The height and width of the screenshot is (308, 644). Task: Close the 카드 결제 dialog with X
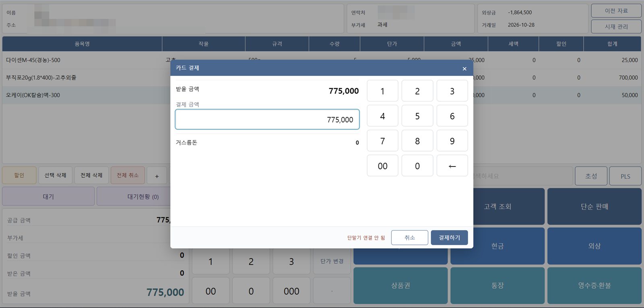pyautogui.click(x=464, y=69)
